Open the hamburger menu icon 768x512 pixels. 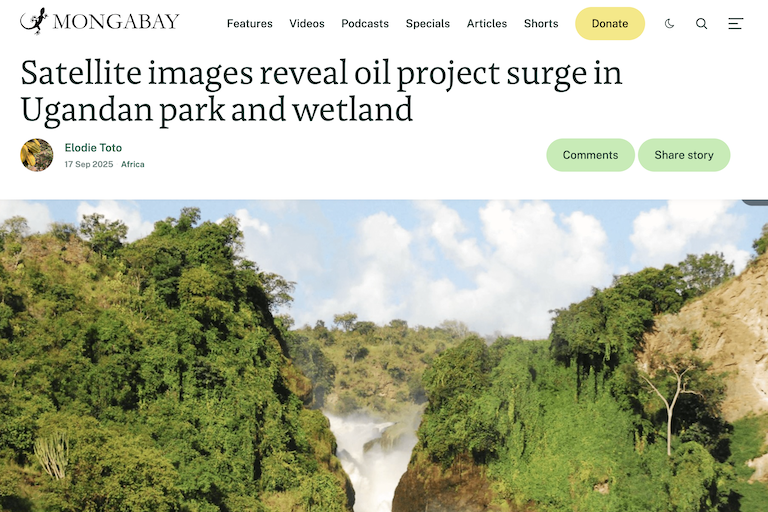point(735,24)
